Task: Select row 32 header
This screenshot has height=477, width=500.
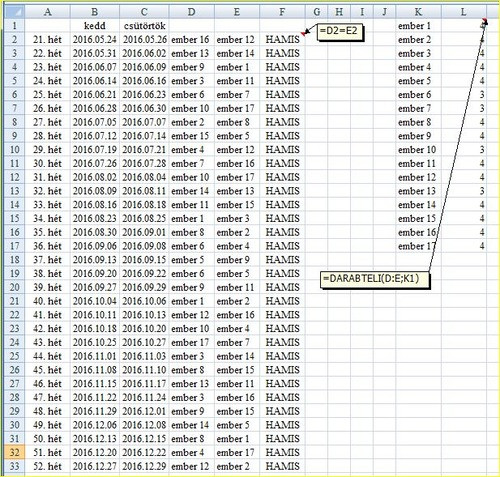Action: tap(14, 452)
